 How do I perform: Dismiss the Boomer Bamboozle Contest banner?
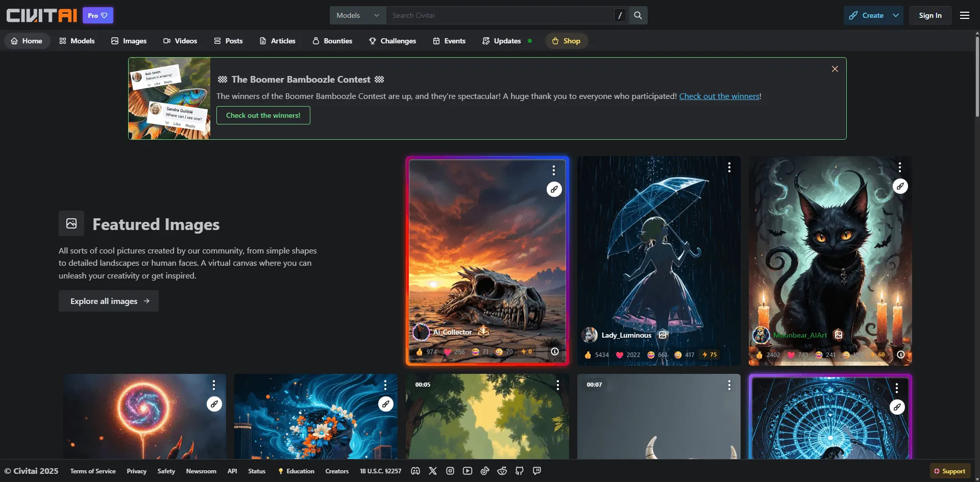coord(835,69)
